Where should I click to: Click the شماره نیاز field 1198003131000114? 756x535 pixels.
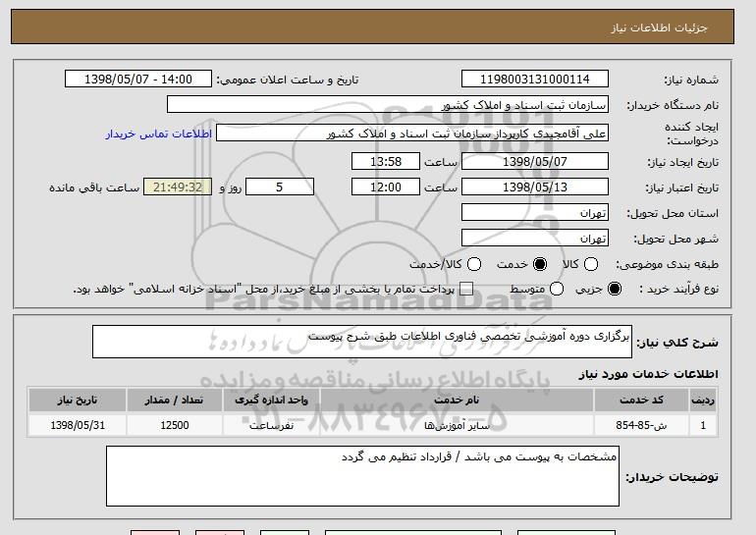[535, 80]
